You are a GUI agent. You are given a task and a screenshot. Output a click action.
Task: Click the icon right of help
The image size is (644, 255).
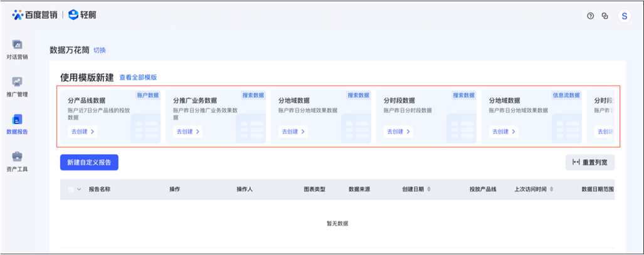coord(605,16)
